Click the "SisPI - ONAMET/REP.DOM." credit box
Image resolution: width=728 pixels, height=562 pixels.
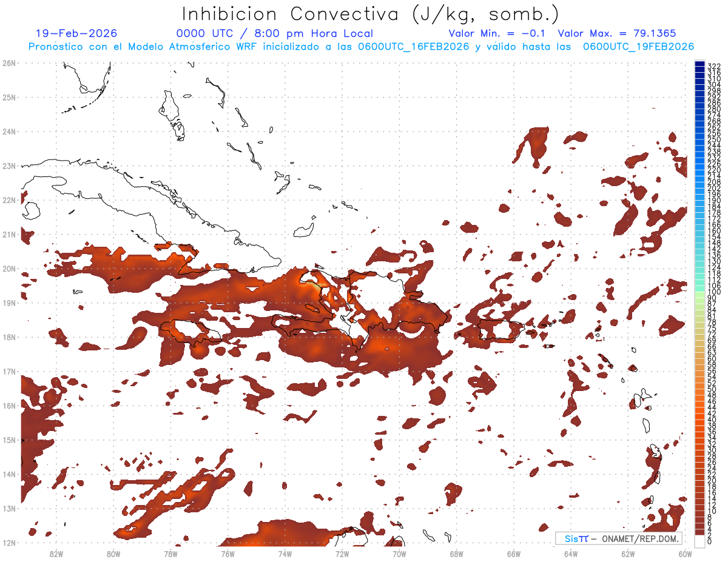click(618, 538)
